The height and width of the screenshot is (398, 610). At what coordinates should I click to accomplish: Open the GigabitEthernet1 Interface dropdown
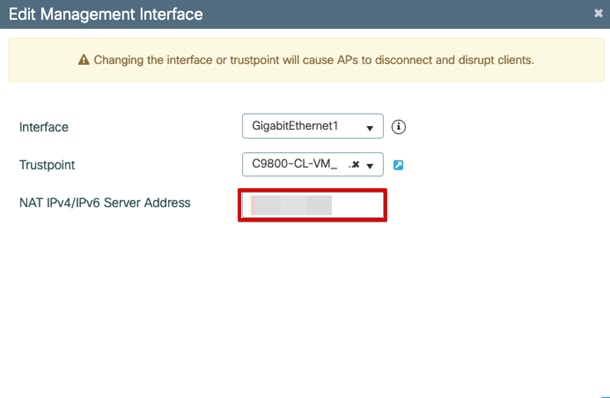click(x=313, y=126)
